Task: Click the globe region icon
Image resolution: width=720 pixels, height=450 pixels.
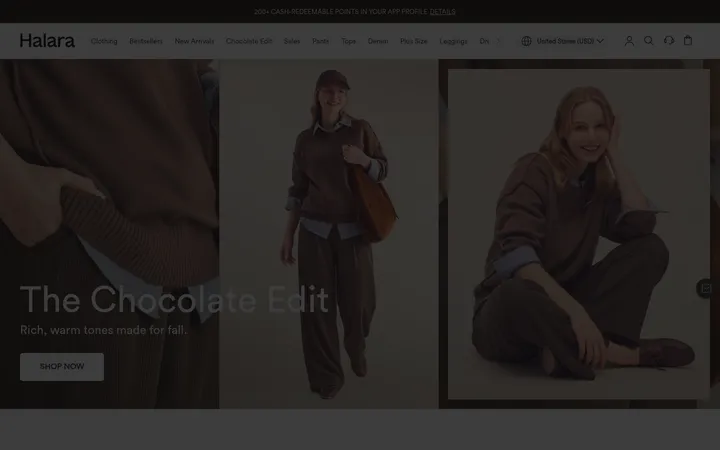Action: (x=526, y=41)
